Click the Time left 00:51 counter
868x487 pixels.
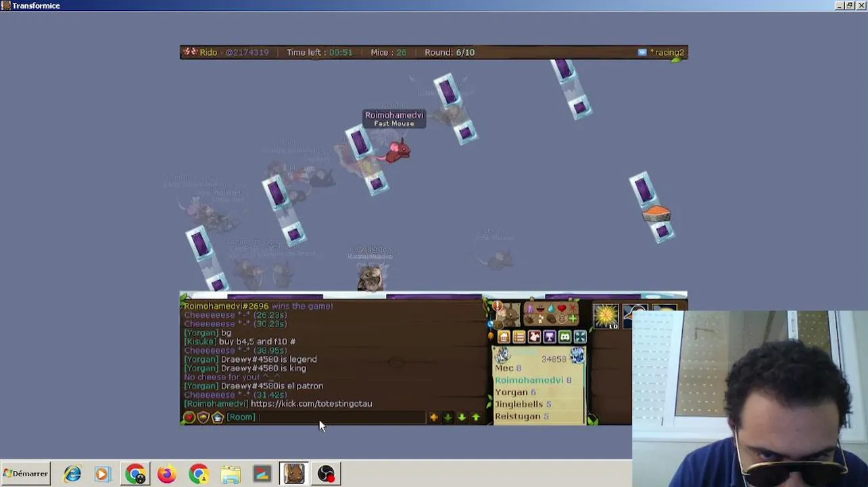click(319, 52)
